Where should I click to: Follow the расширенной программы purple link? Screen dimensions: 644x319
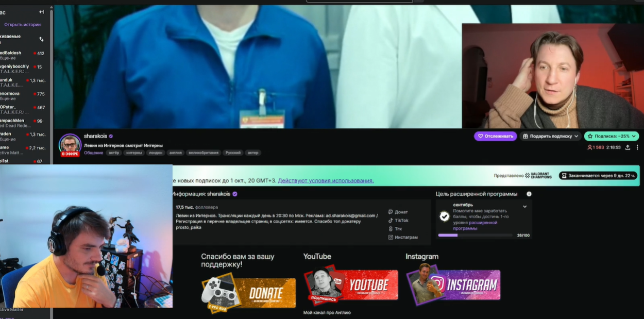475,225
